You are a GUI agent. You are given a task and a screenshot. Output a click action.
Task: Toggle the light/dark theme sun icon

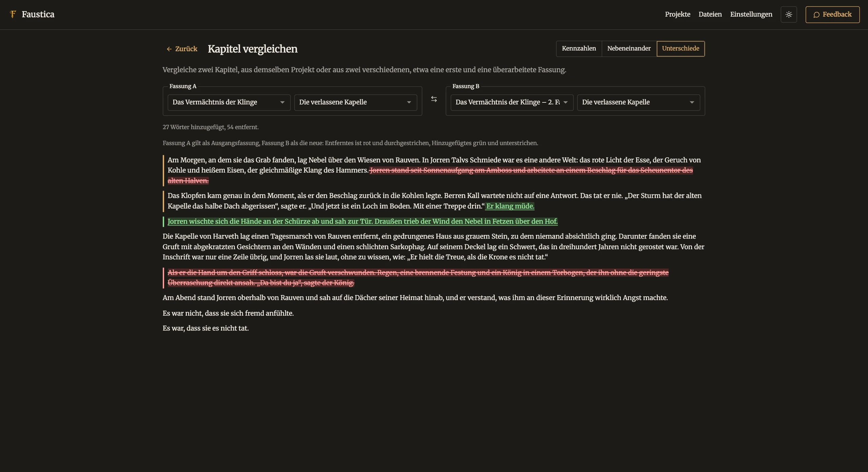(789, 15)
